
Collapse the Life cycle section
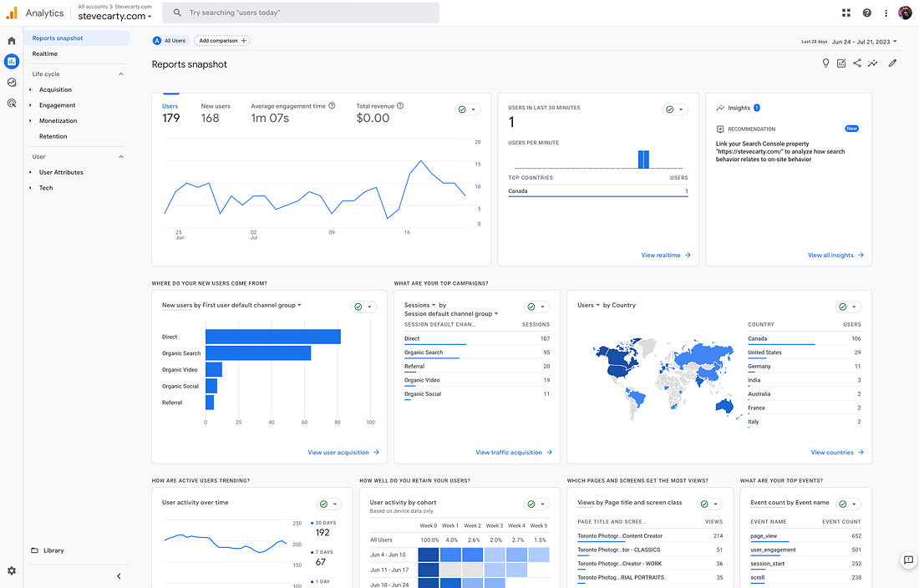point(121,74)
